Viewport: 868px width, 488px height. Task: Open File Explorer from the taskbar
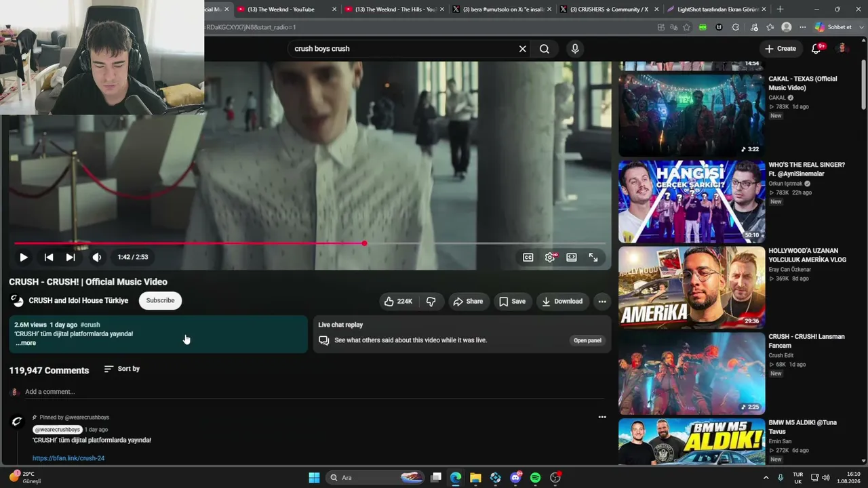pyautogui.click(x=475, y=478)
